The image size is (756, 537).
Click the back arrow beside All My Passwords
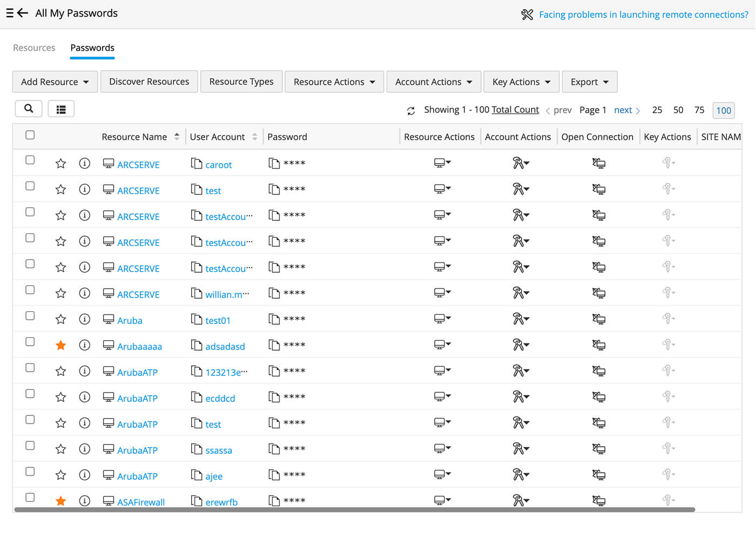[x=23, y=13]
